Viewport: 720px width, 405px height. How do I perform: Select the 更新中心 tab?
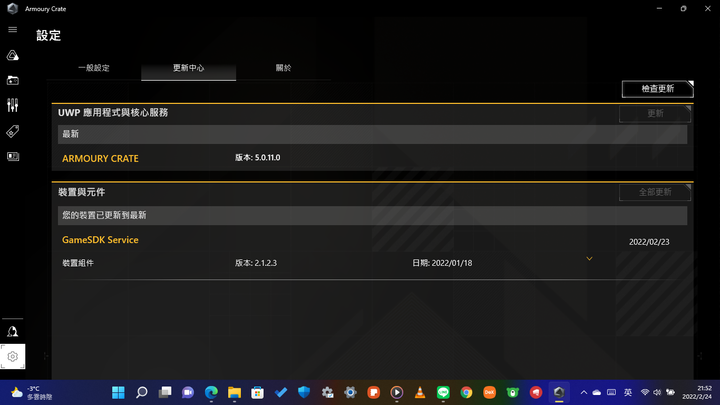pos(188,68)
